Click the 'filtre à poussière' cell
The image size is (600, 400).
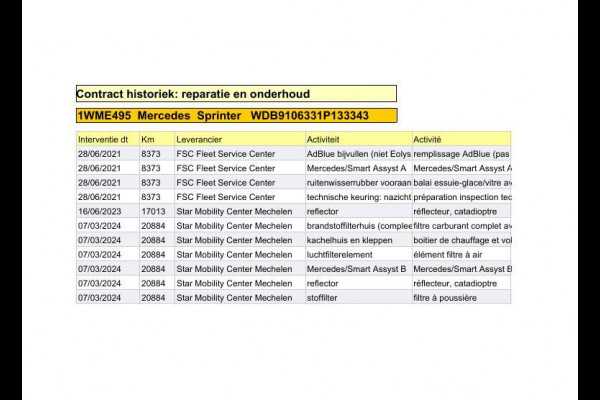(461, 298)
